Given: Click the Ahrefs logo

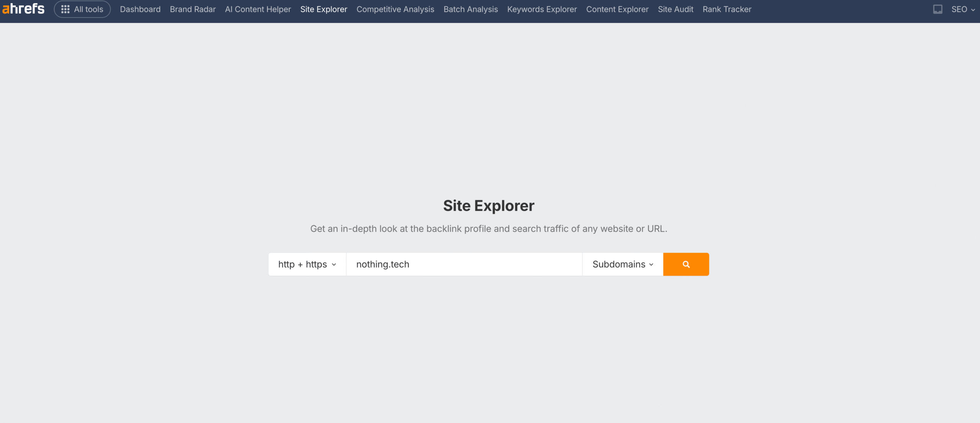Looking at the screenshot, I should [23, 9].
